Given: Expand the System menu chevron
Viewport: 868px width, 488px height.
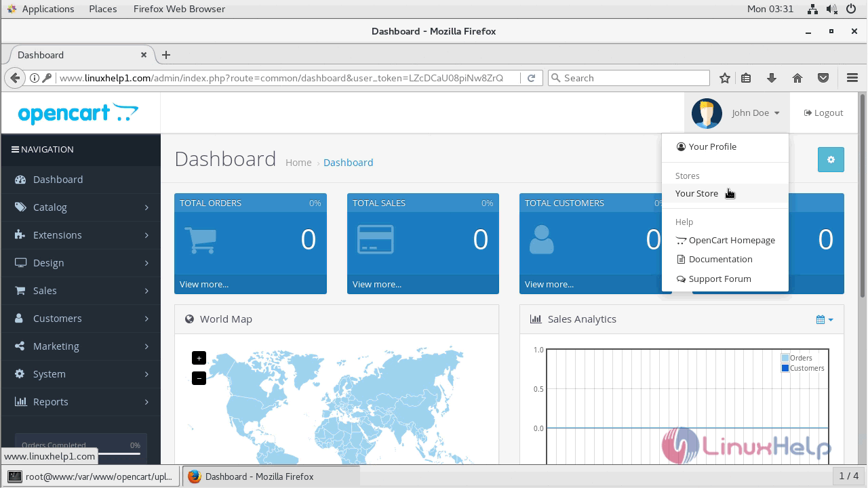Looking at the screenshot, I should pyautogui.click(x=146, y=374).
